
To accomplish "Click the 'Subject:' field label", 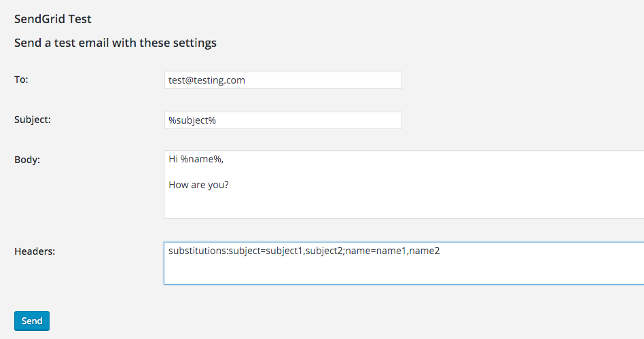I will (33, 120).
